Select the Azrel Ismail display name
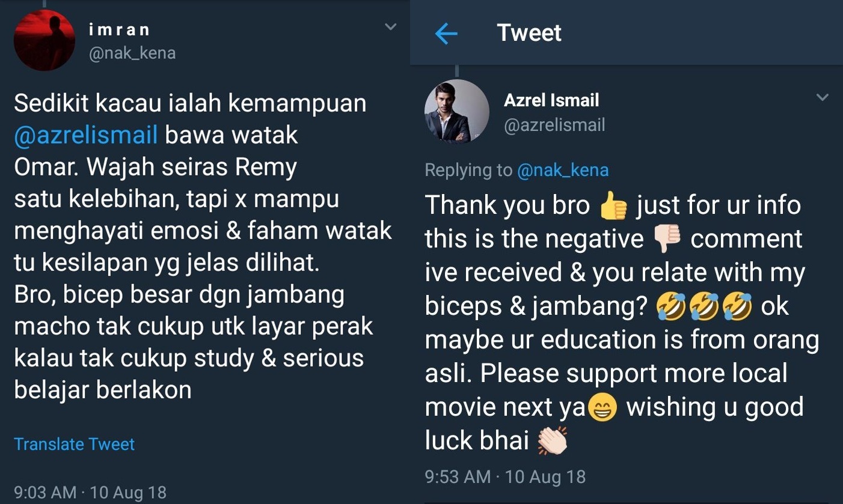Viewport: 843px width, 504px height. (x=551, y=100)
